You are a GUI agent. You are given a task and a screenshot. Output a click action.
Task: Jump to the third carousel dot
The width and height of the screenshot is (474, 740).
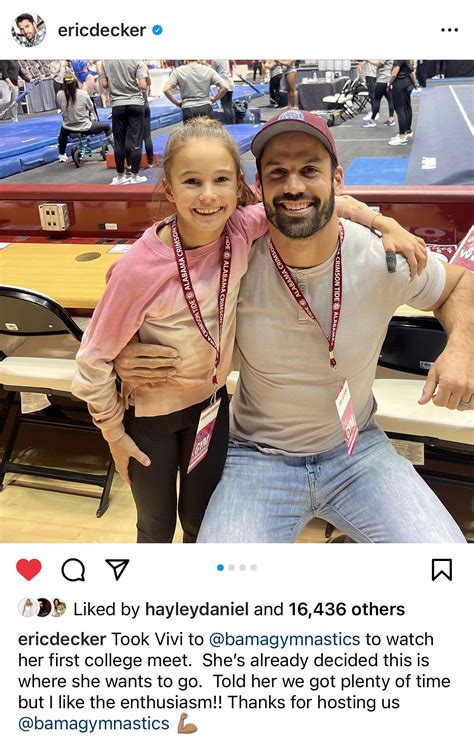click(242, 567)
